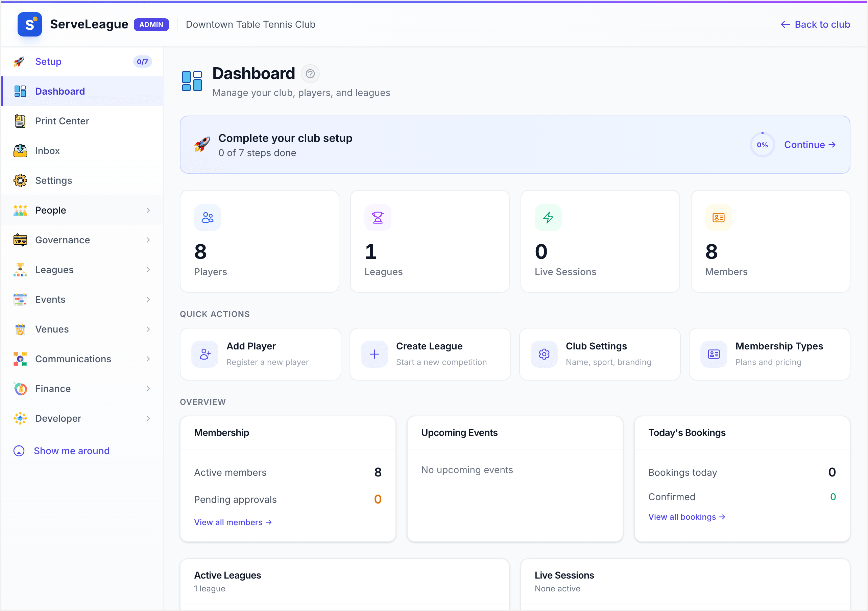Expand the Leagues sidebar group

82,270
